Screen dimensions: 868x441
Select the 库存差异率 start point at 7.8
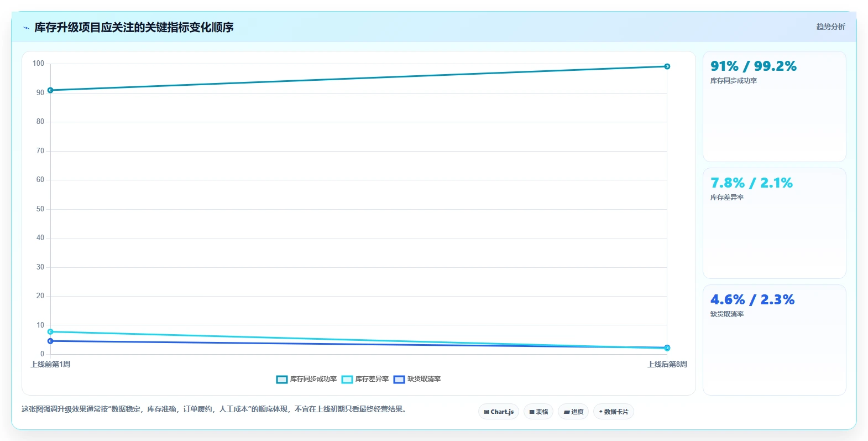50,332
